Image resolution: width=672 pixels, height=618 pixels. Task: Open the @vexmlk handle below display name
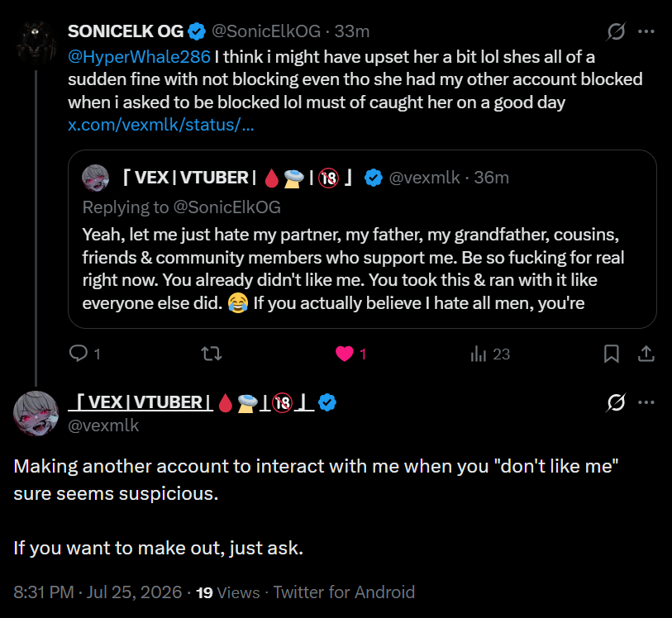tap(103, 425)
